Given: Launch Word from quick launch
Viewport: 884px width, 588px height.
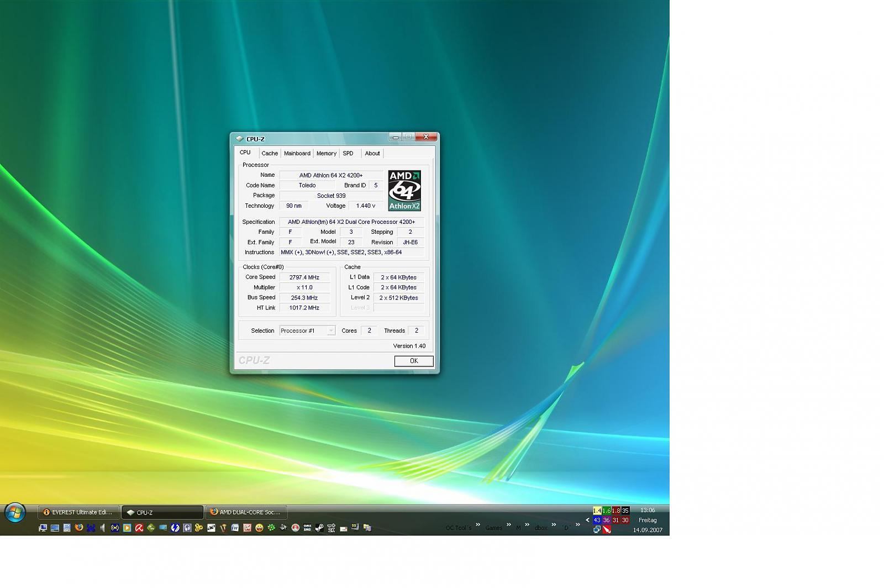Looking at the screenshot, I should pos(235,528).
